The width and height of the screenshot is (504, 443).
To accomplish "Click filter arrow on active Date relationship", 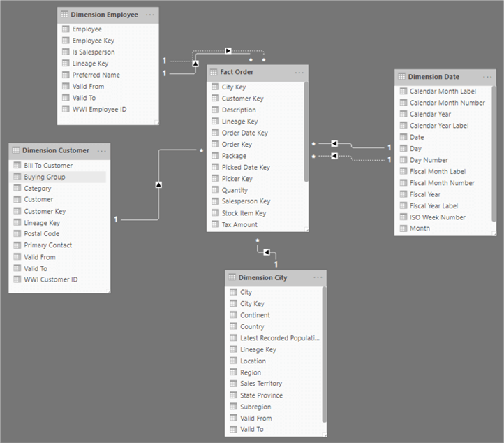I will click(334, 143).
